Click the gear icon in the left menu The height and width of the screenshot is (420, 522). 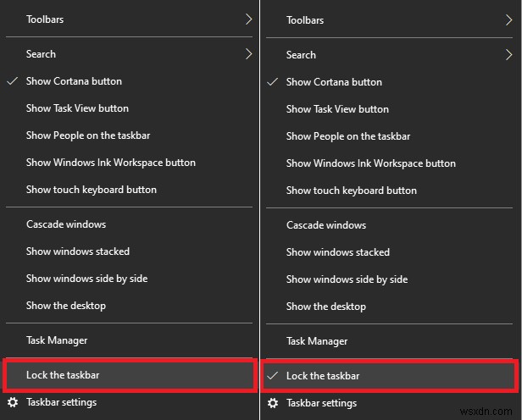coord(13,403)
